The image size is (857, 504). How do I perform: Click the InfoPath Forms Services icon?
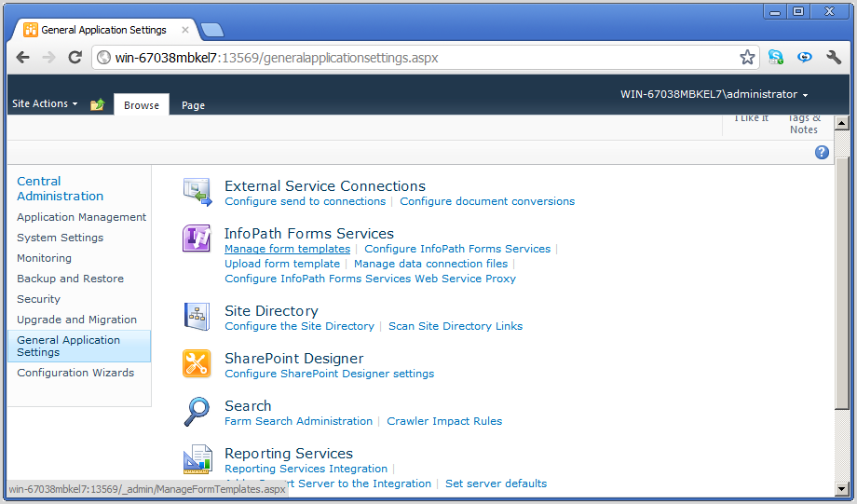point(197,238)
